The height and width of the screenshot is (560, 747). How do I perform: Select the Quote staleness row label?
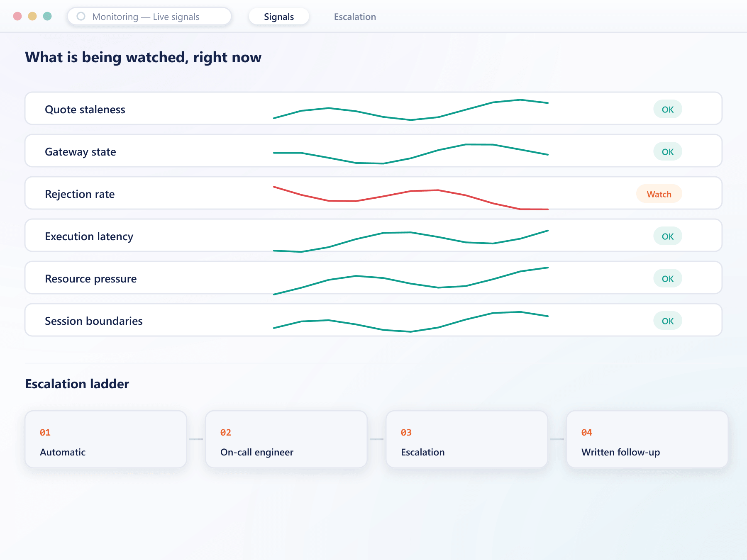tap(85, 110)
